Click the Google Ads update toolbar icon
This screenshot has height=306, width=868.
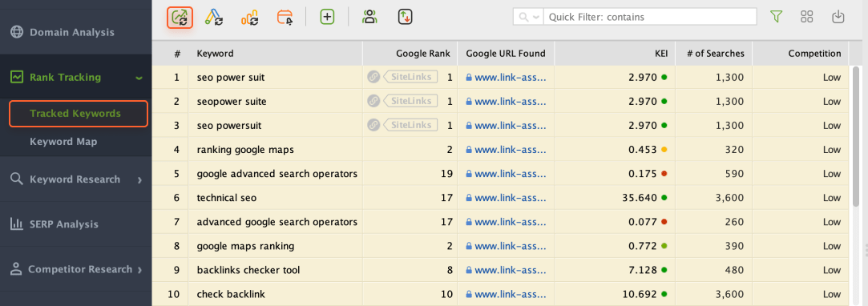tap(214, 17)
